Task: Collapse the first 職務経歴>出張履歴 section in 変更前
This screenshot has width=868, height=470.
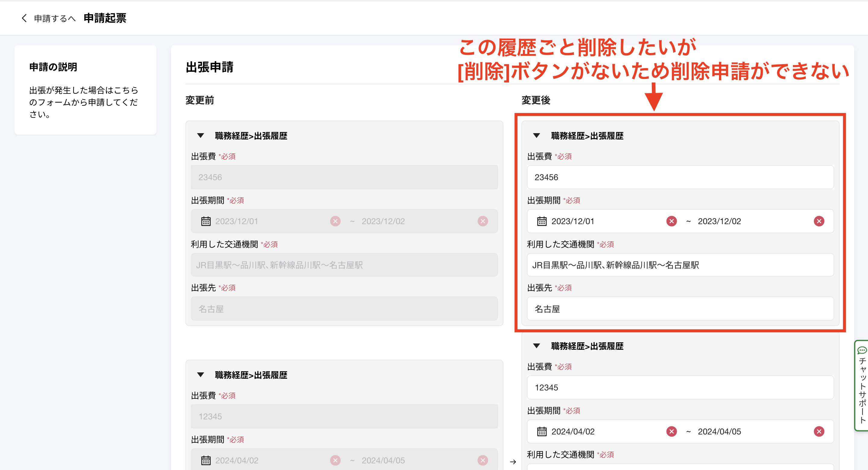Action: pyautogui.click(x=201, y=136)
